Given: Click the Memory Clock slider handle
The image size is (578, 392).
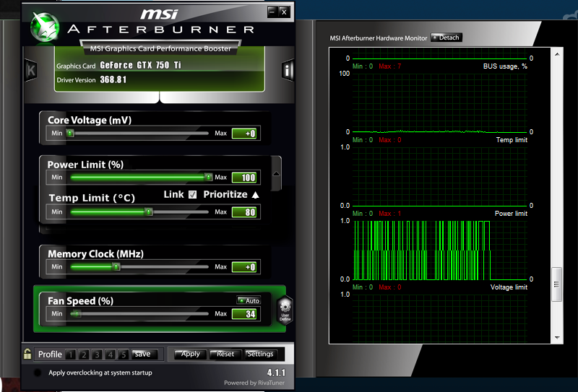Looking at the screenshot, I should (116, 266).
